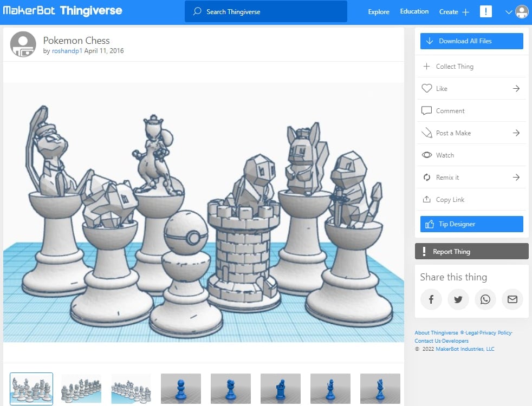The width and height of the screenshot is (532, 406).
Task: Click the main Pokemon Chess preview image
Action: tap(204, 213)
